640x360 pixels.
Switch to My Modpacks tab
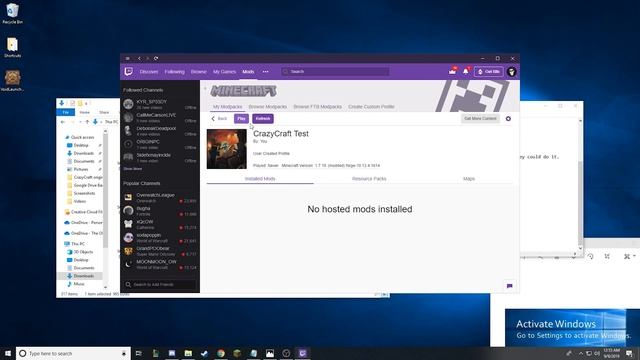click(x=227, y=107)
